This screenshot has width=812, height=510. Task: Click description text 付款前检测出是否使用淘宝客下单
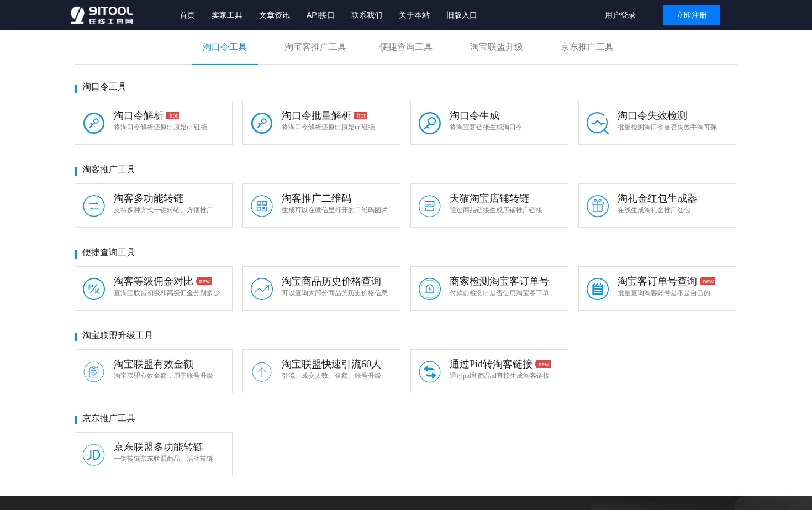(x=499, y=293)
